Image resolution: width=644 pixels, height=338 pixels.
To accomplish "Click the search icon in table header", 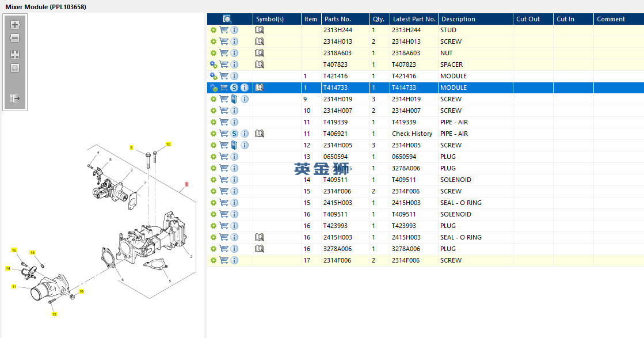I will pyautogui.click(x=227, y=19).
